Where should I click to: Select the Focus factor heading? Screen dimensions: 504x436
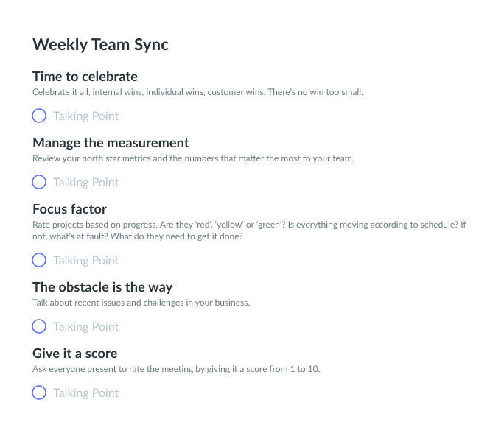69,209
